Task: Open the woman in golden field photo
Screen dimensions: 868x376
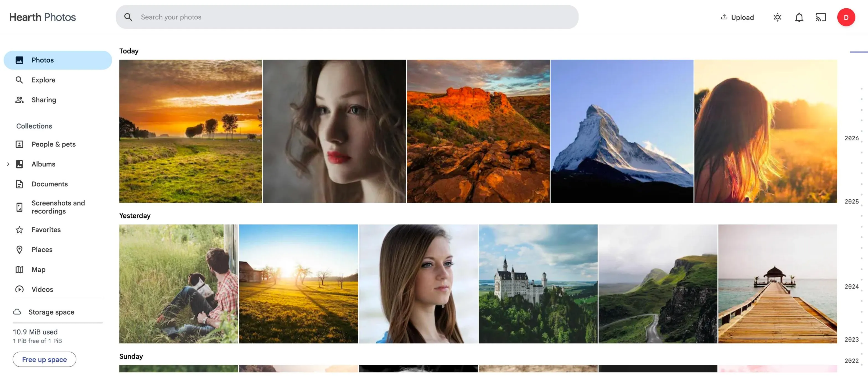Action: click(766, 132)
